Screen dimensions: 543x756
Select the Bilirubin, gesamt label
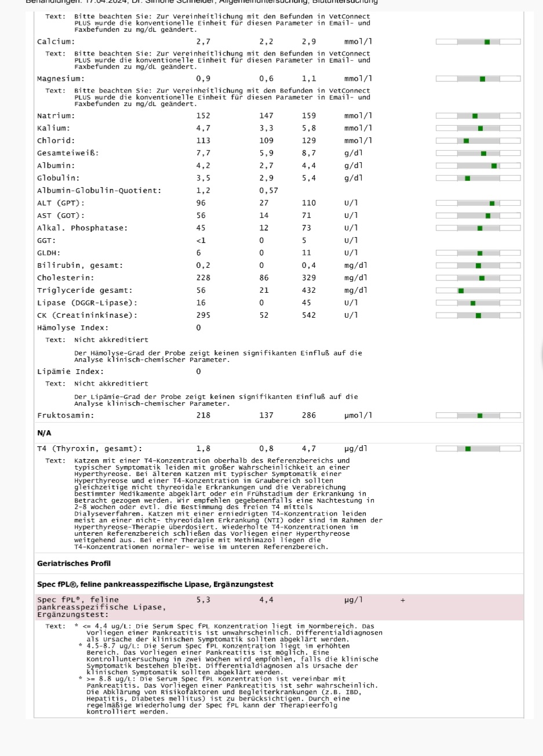click(80, 266)
